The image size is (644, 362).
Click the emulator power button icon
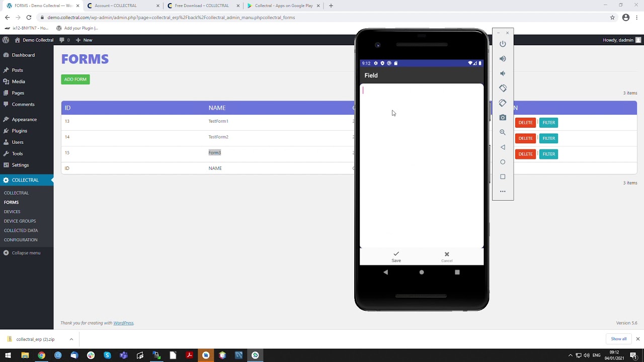click(503, 44)
